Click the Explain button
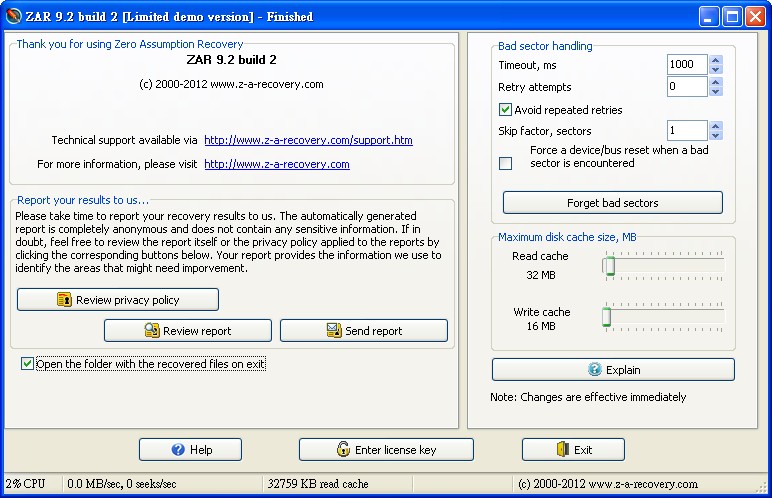This screenshot has width=772, height=498. tap(613, 369)
